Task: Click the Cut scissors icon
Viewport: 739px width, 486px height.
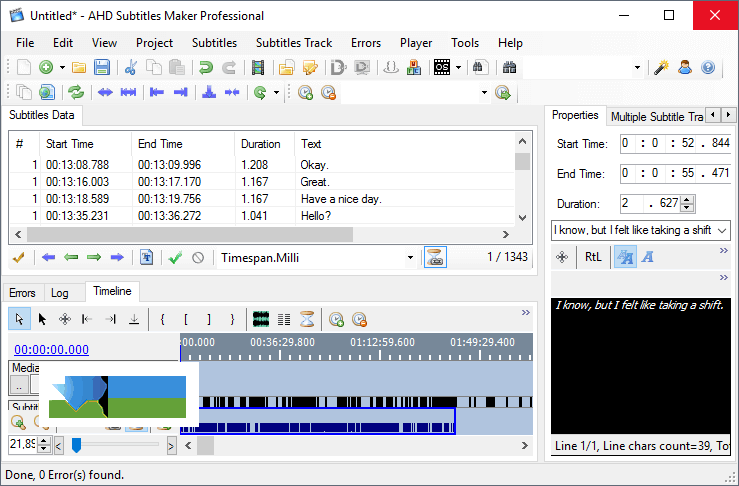Action: click(130, 68)
